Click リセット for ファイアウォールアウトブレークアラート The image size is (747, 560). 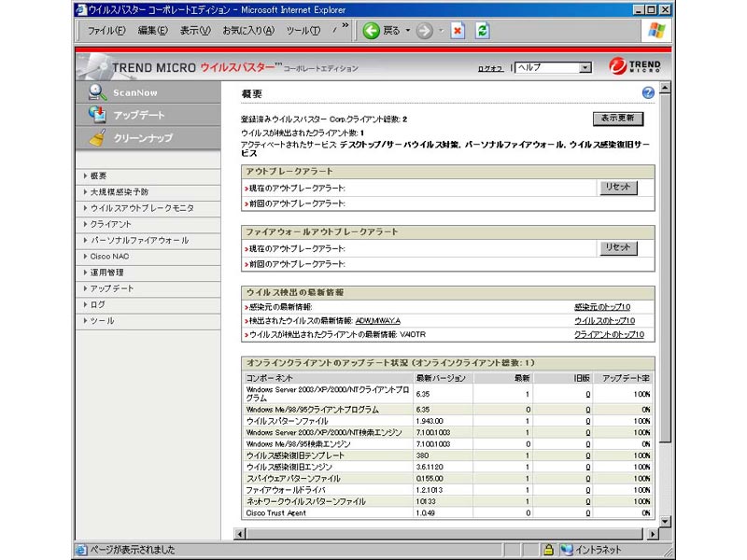pyautogui.click(x=618, y=247)
